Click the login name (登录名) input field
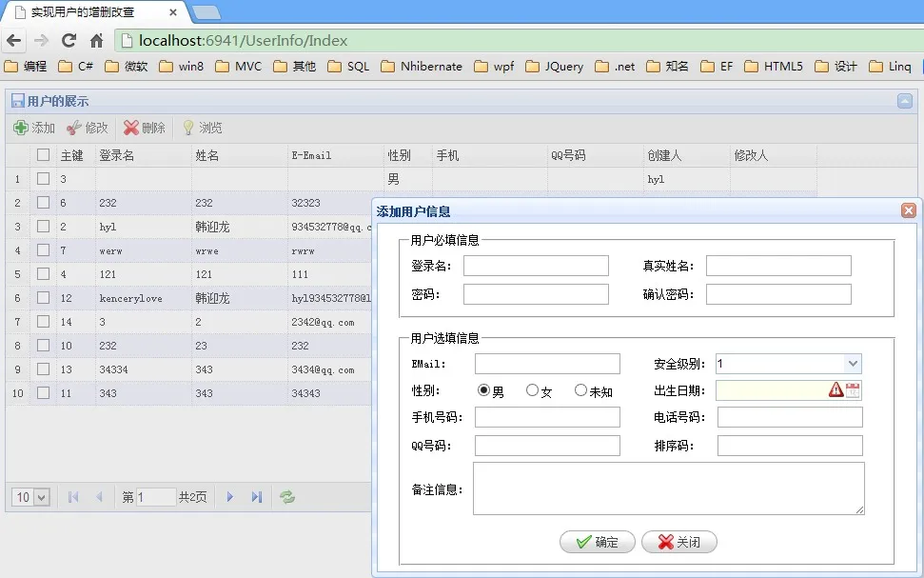The image size is (924, 578). pyautogui.click(x=536, y=266)
